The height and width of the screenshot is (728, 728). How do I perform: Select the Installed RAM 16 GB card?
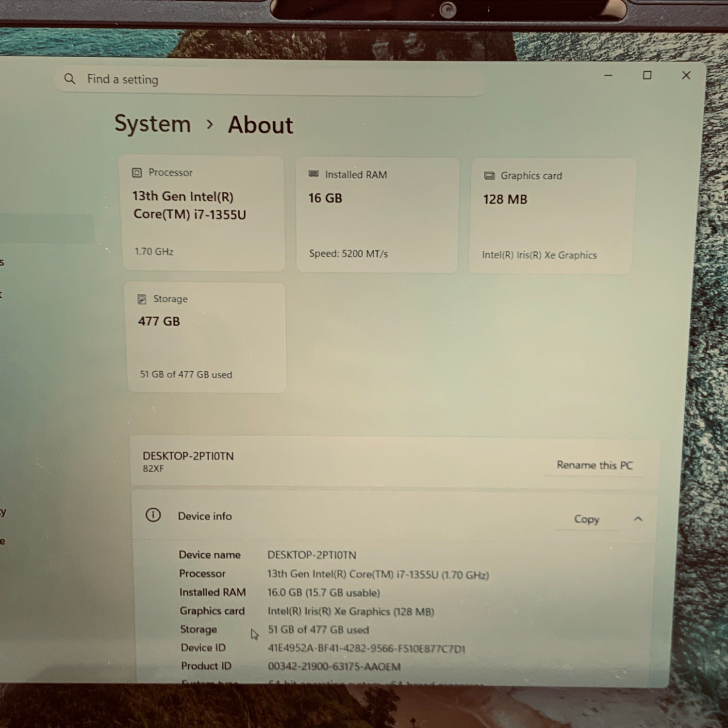pyautogui.click(x=378, y=215)
